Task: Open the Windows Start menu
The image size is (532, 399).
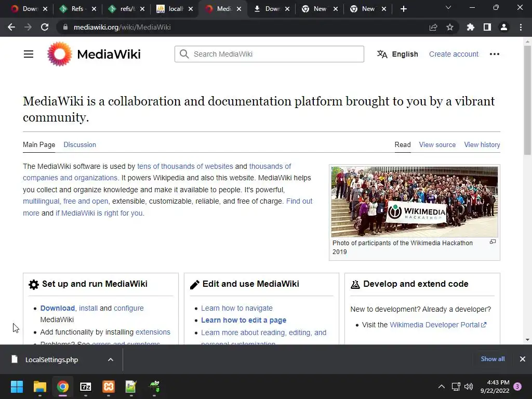Action: pos(17,387)
